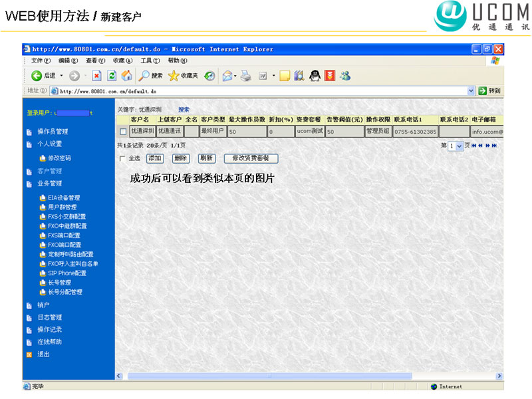Open the page number dropdown

tap(460, 146)
